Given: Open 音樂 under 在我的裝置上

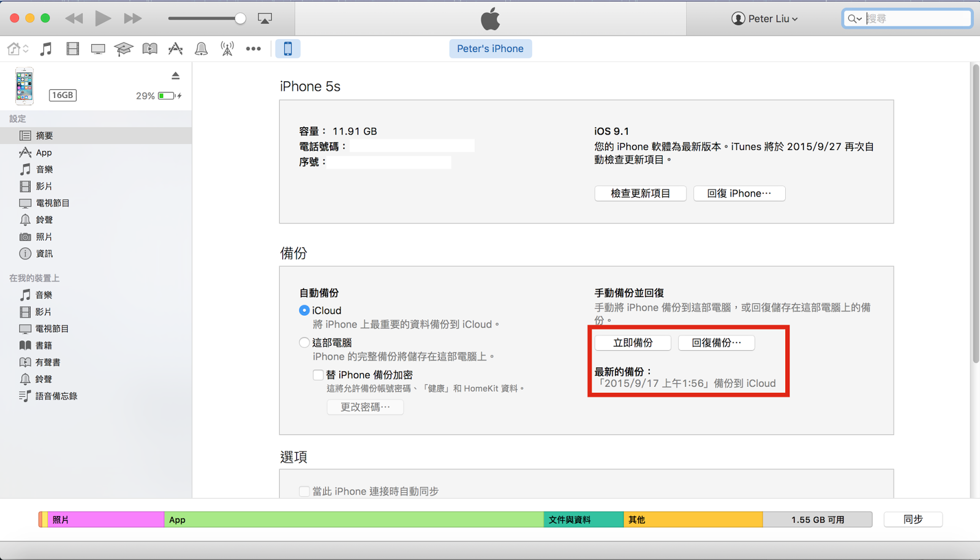Looking at the screenshot, I should (96, 295).
